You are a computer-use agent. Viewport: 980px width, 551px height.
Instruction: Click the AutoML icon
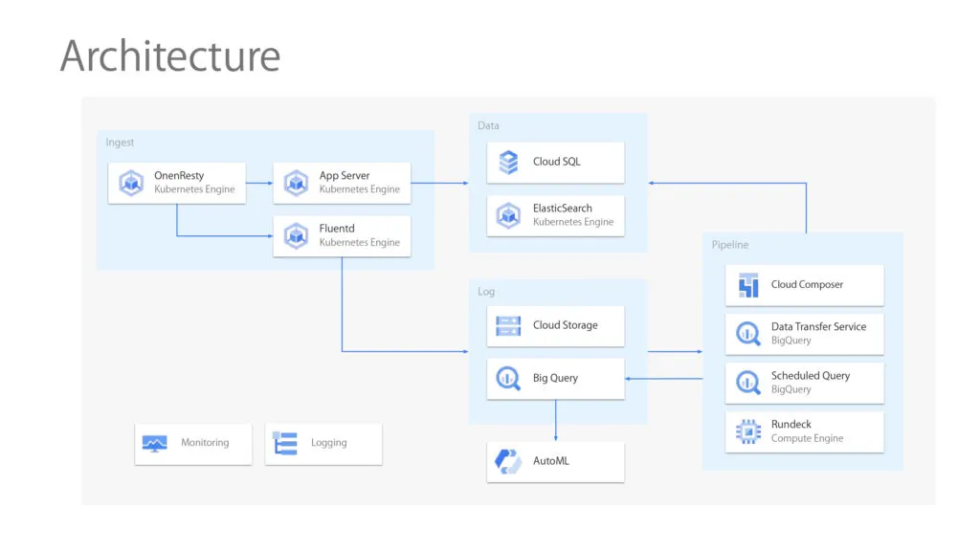[x=508, y=462]
